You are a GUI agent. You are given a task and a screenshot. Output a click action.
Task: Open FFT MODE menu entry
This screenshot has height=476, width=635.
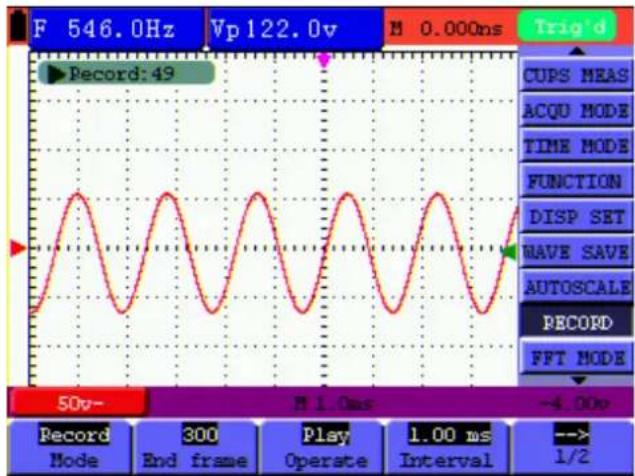pos(576,358)
